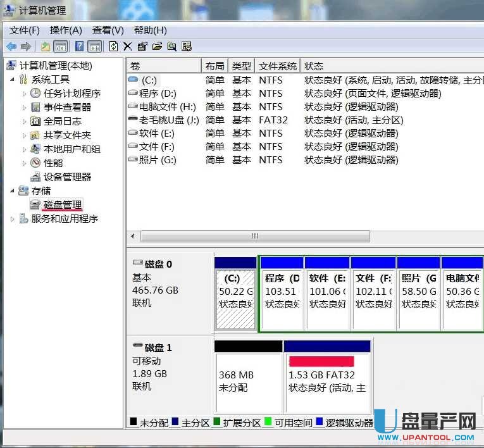The image size is (484, 448).
Task: Select 设备管理器 in the tree
Action: [67, 177]
